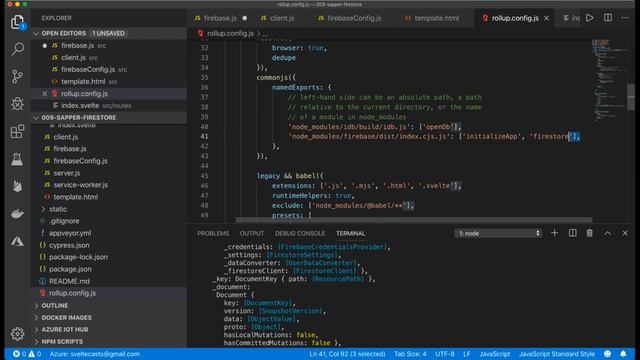Select the Terminal panel tab

(350, 233)
